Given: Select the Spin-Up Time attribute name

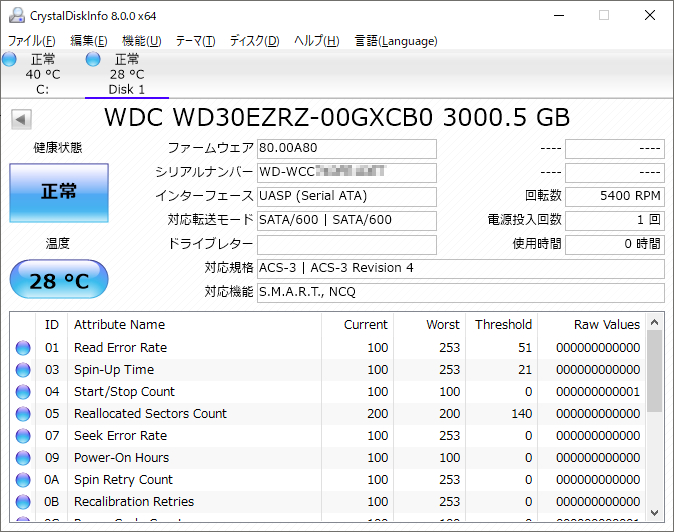Looking at the screenshot, I should tap(114, 370).
